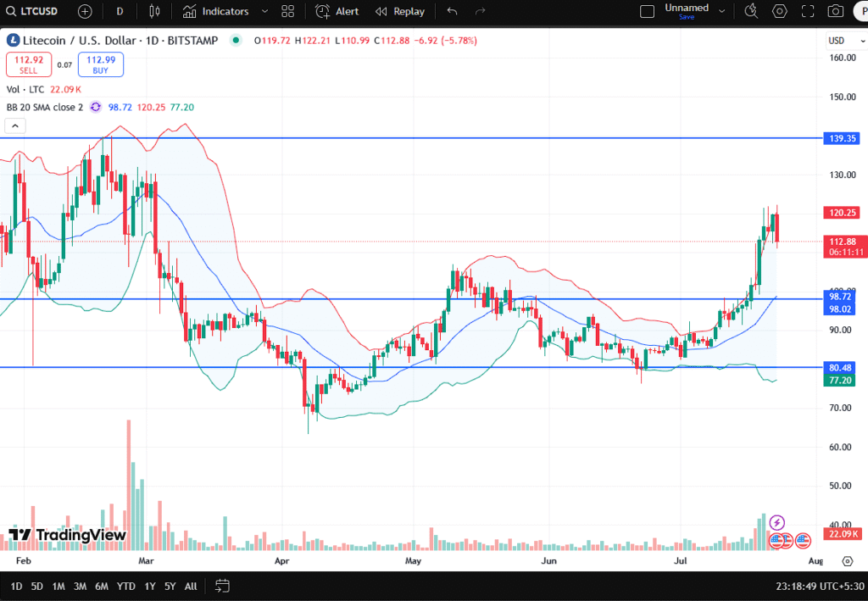Viewport: 868px width, 601px height.
Task: Select the 80.48 horizontal line price label
Action: (840, 367)
